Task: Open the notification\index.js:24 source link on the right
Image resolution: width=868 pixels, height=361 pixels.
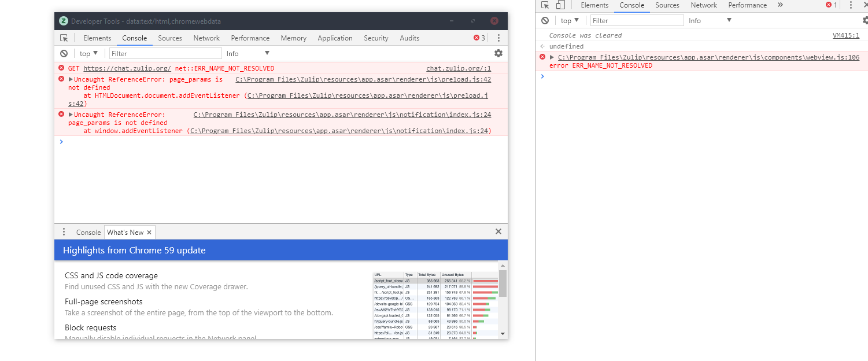Action: 342,115
